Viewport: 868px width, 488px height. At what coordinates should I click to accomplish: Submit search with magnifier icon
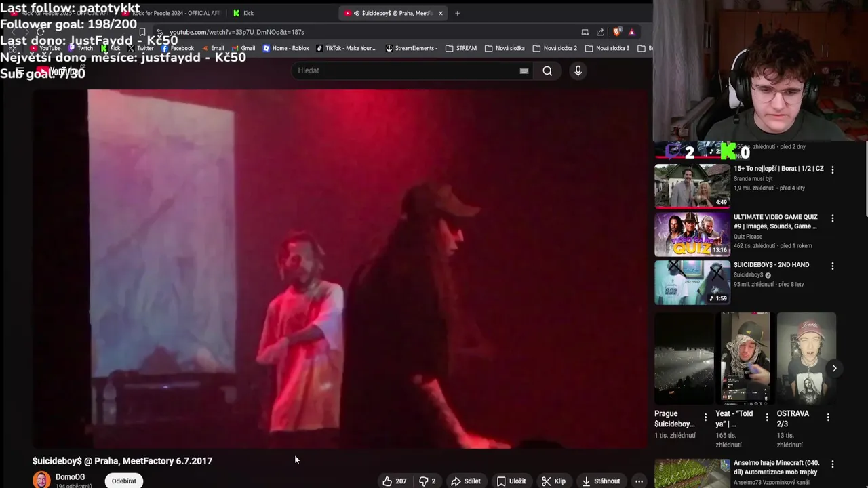click(x=547, y=70)
